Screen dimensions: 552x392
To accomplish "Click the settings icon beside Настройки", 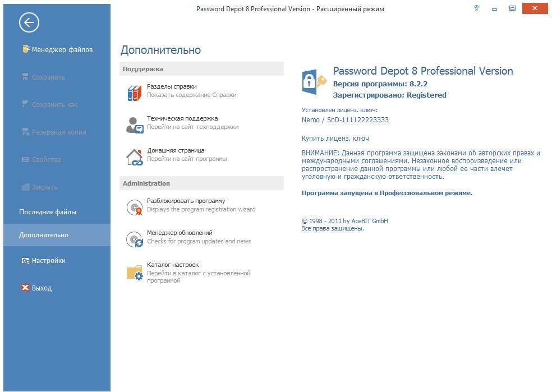I will [x=25, y=261].
